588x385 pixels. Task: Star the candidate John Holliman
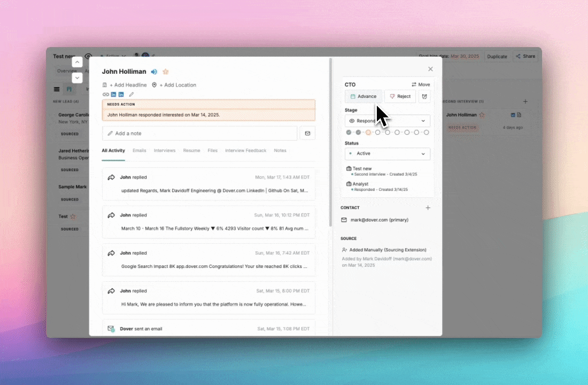[166, 72]
